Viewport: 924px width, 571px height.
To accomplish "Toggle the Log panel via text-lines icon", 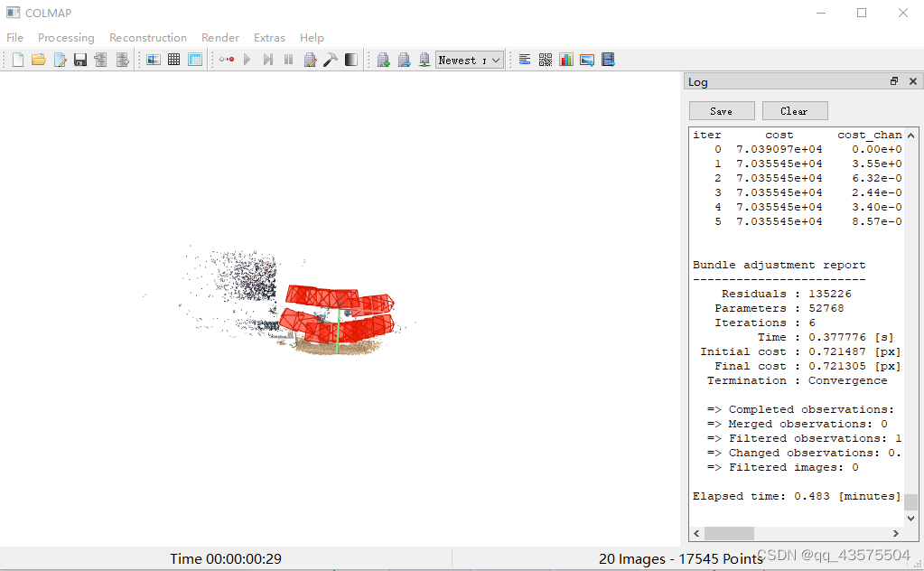I will 525,60.
